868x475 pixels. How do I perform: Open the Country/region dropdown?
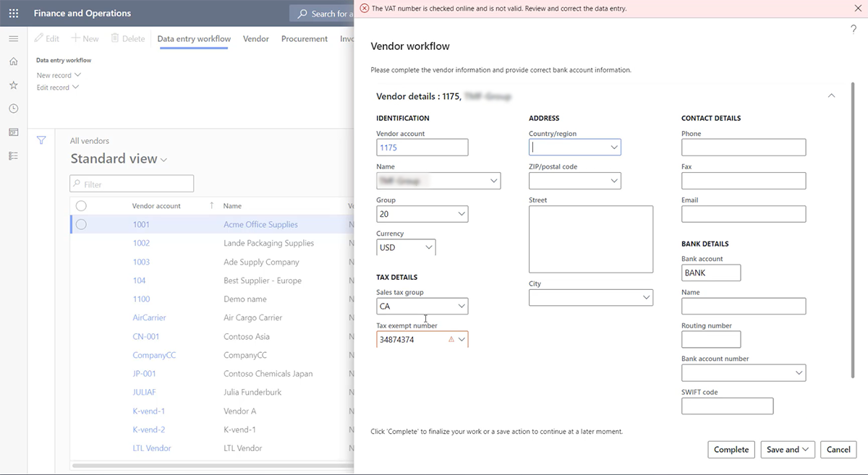pyautogui.click(x=614, y=147)
